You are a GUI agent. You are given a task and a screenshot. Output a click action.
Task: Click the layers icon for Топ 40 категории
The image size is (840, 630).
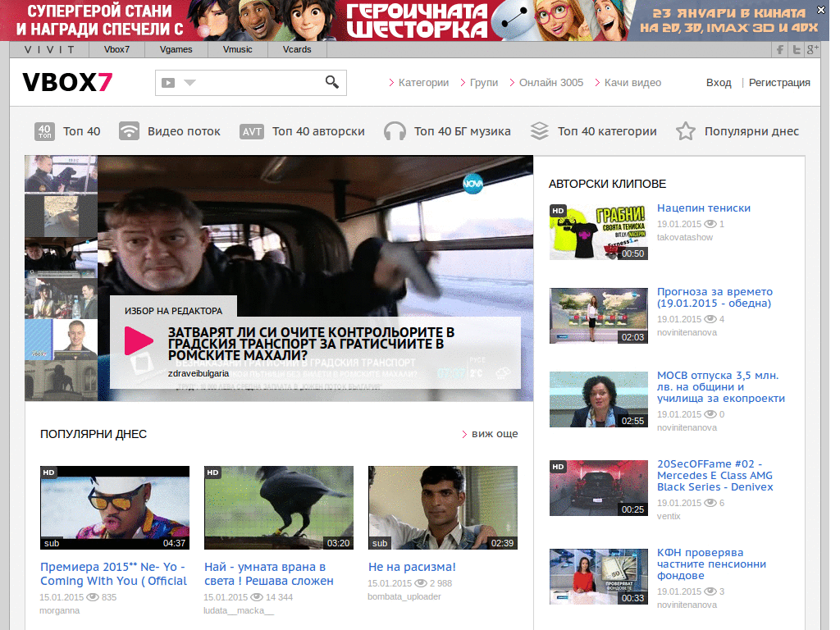[540, 131]
